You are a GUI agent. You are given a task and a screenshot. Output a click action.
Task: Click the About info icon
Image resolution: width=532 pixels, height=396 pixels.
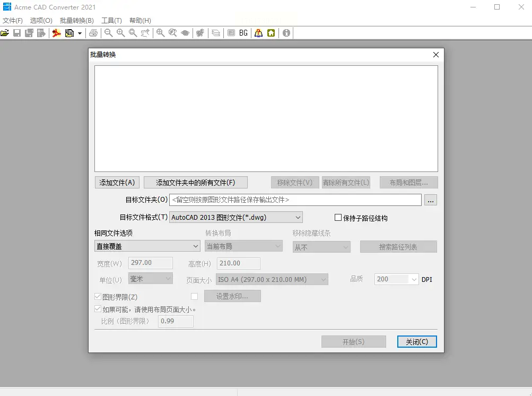286,33
